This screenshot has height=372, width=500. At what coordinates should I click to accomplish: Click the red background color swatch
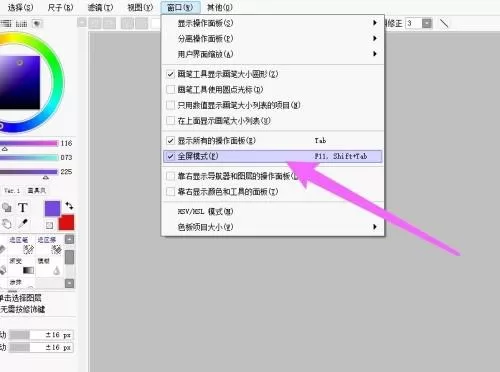tap(66, 223)
